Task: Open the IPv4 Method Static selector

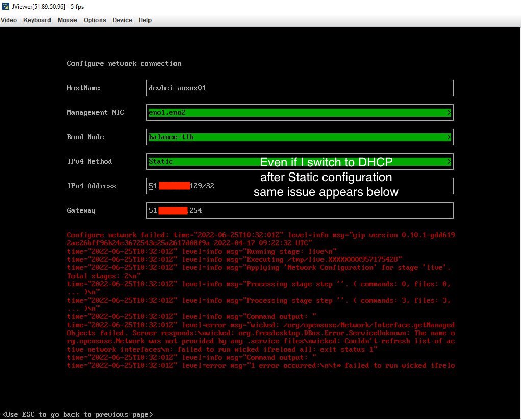Action: 300,161
